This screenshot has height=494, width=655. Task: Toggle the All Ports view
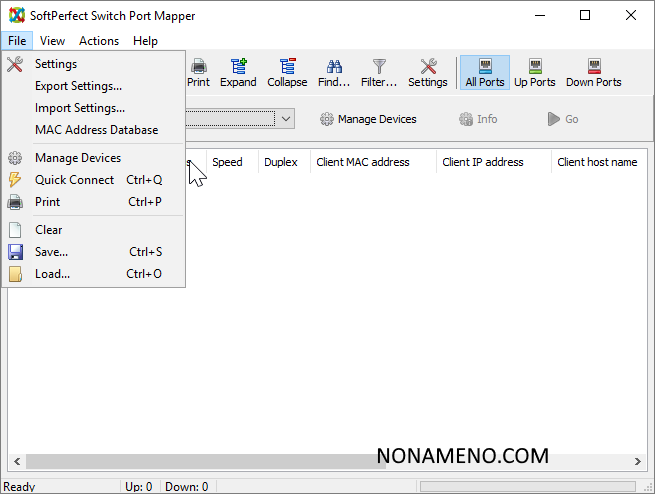tap(485, 72)
